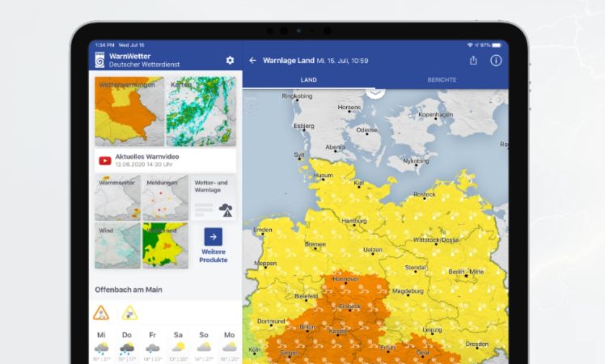Tap the orange warning triangle for Offenbach
605x364 pixels.
click(101, 313)
